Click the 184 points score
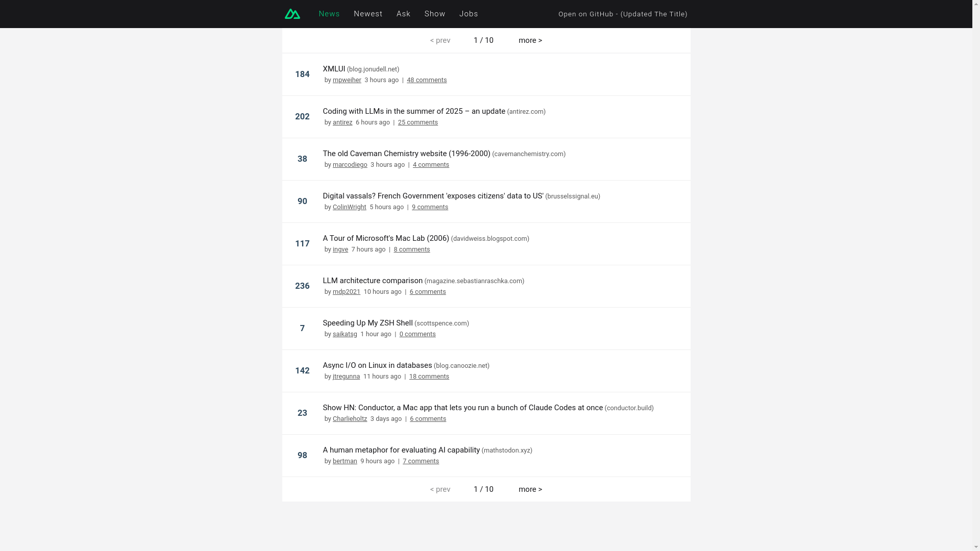Image resolution: width=980 pixels, height=551 pixels. [302, 74]
